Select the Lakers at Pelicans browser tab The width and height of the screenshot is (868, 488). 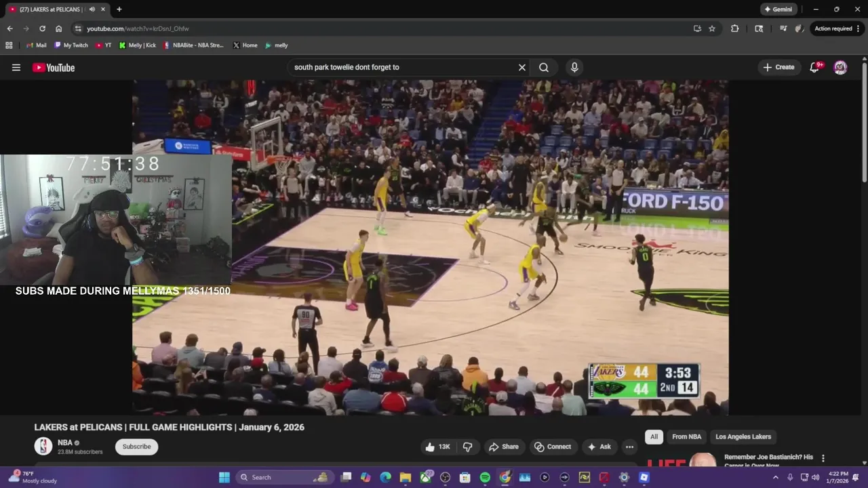tap(51, 9)
